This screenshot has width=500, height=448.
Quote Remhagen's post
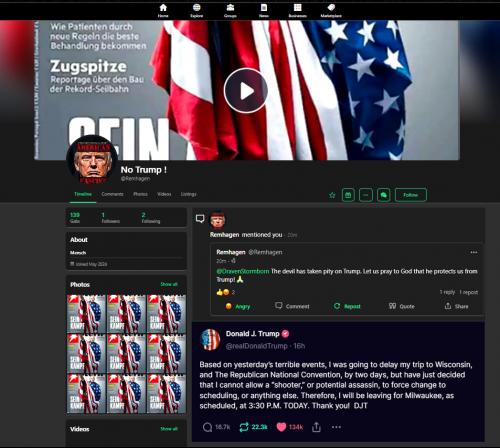(x=402, y=306)
